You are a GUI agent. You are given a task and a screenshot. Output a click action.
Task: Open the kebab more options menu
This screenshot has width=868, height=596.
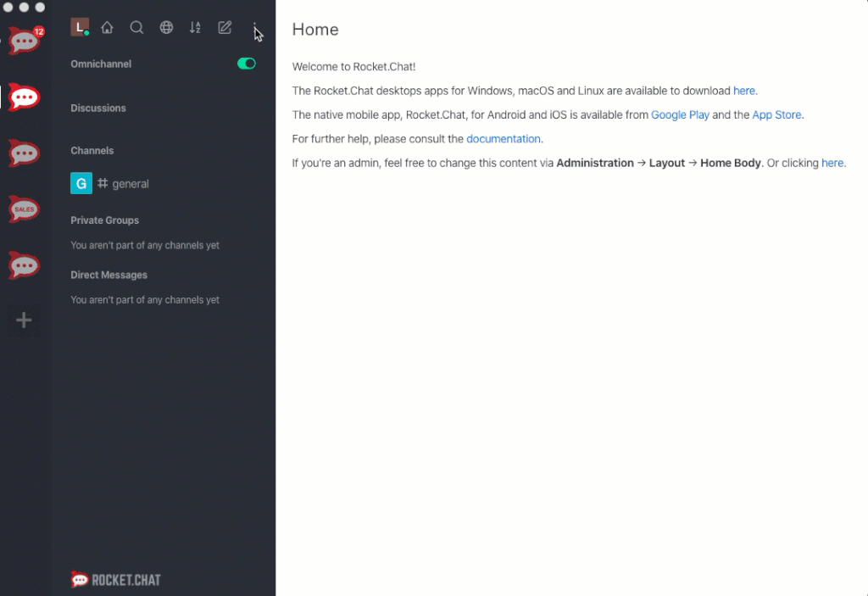click(254, 28)
